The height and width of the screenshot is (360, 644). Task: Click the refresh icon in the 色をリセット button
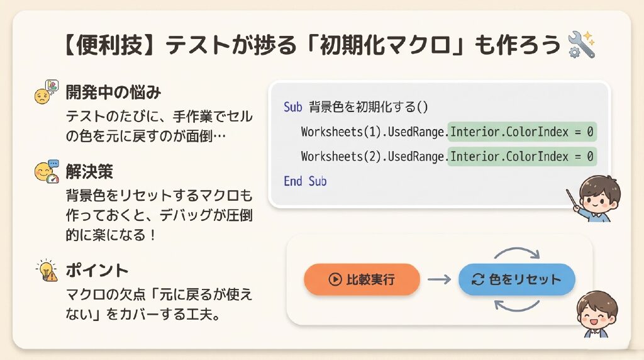point(478,279)
